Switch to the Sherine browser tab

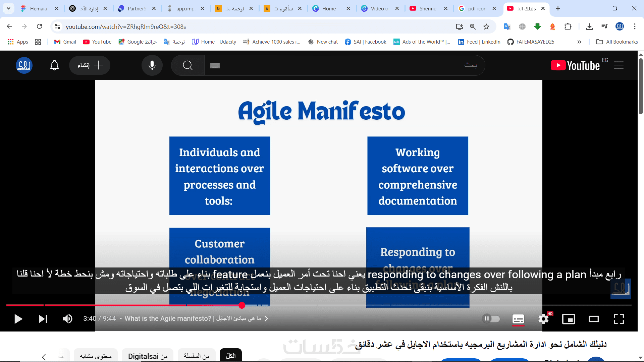(x=427, y=8)
